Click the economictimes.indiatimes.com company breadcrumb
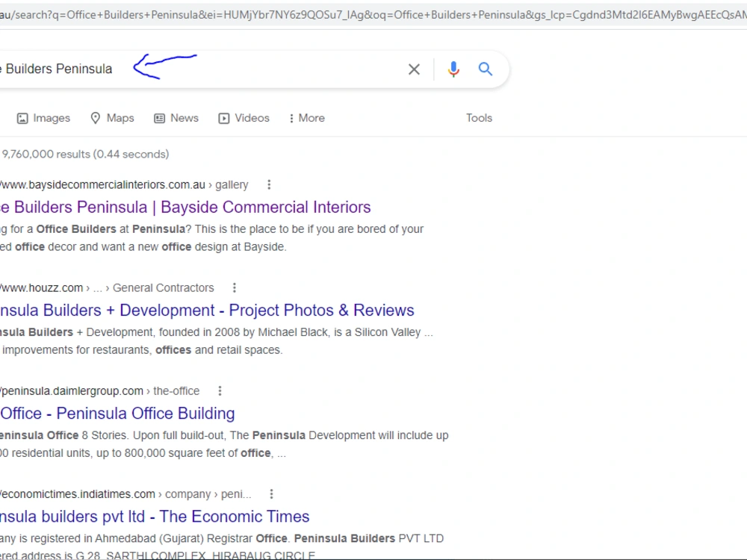 pyautogui.click(x=125, y=494)
